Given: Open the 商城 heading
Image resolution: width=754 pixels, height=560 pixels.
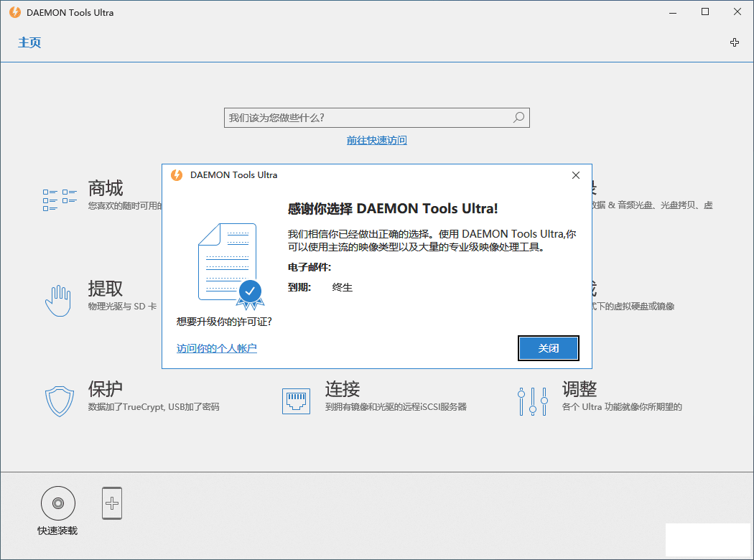Looking at the screenshot, I should (106, 188).
